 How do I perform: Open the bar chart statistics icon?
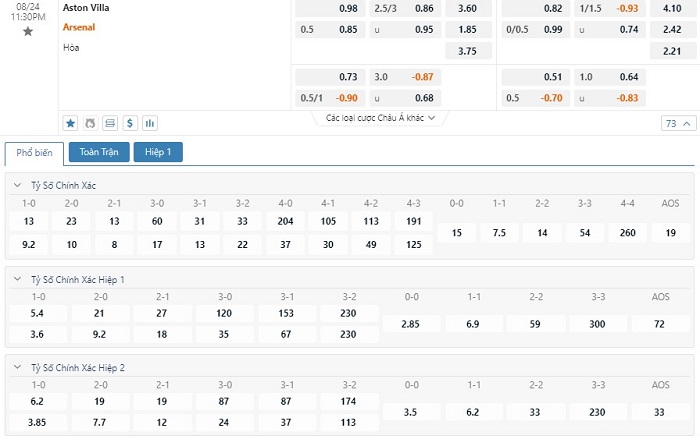click(150, 123)
